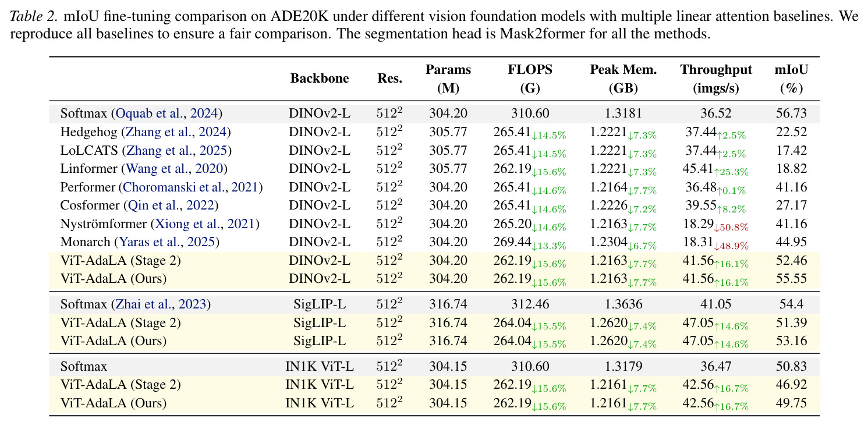Click Throughput value 45.41

(699, 169)
